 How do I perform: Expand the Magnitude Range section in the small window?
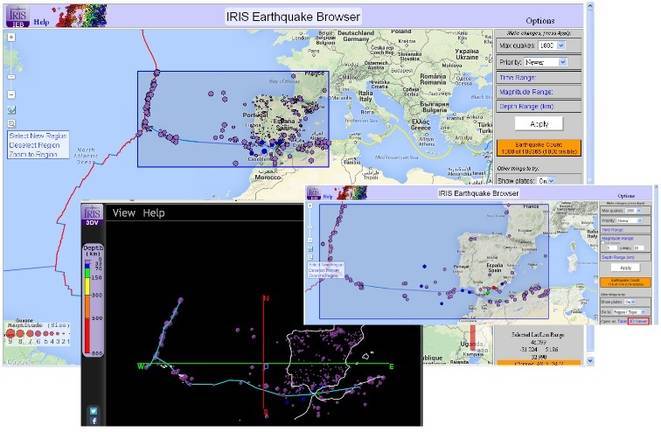click(x=618, y=239)
